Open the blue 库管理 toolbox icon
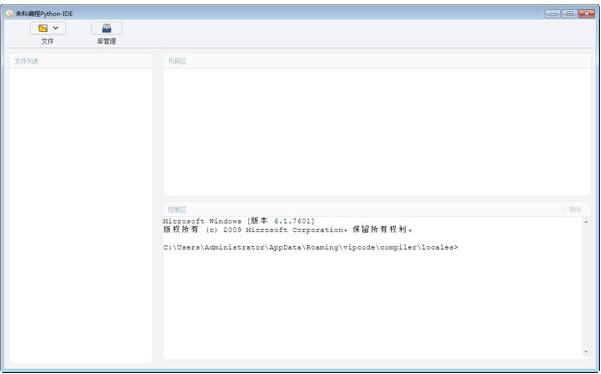This screenshot has width=601, height=374. [x=107, y=28]
